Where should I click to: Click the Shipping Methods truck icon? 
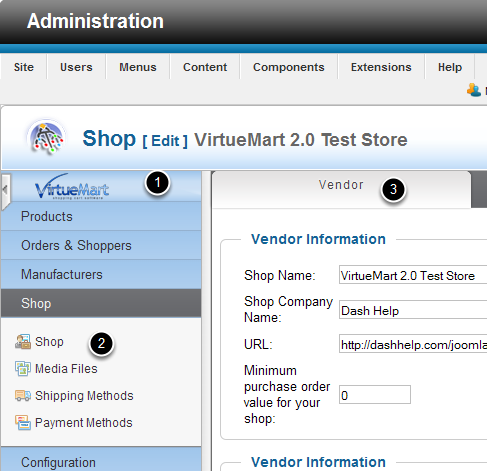coord(23,396)
